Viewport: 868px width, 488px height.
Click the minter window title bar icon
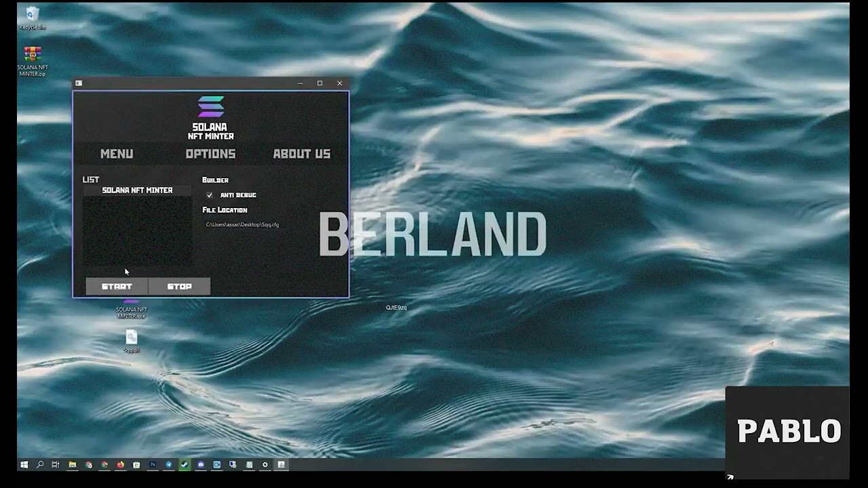pos(79,83)
